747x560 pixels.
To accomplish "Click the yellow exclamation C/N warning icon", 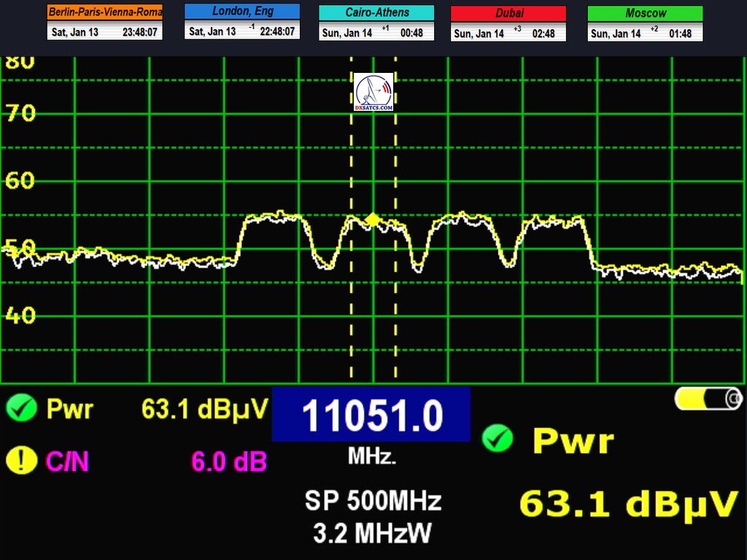I will coord(22,460).
